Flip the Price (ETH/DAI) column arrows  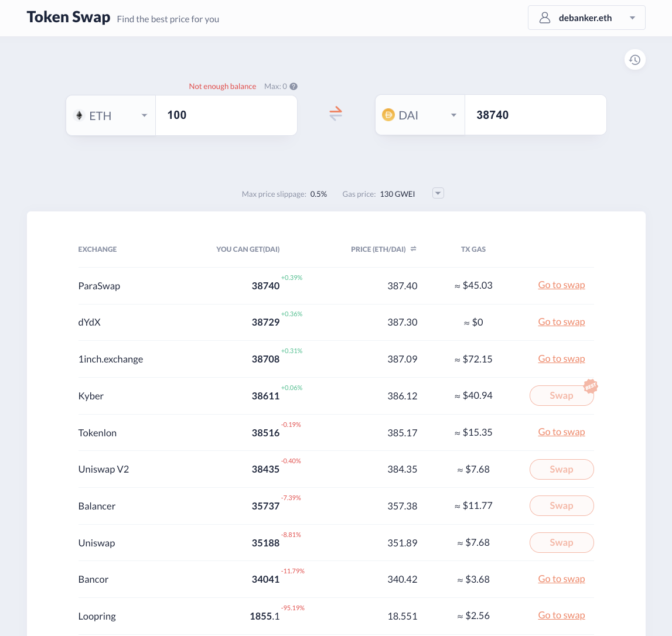tap(413, 249)
